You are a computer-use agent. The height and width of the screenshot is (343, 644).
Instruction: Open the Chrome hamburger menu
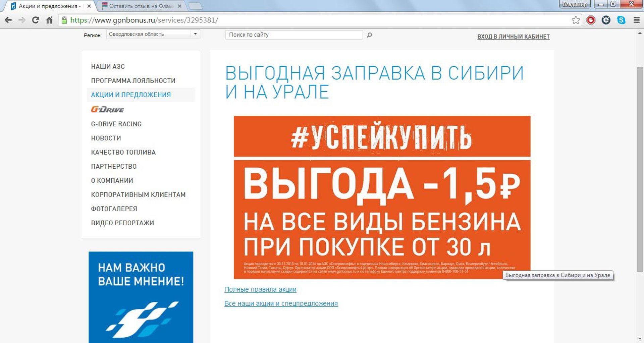tap(636, 20)
